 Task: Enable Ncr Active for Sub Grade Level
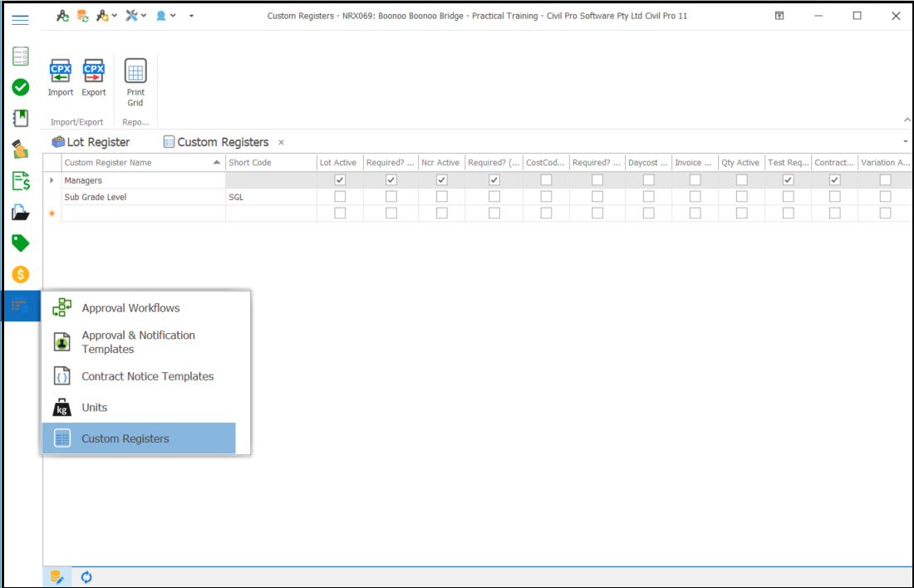point(440,196)
